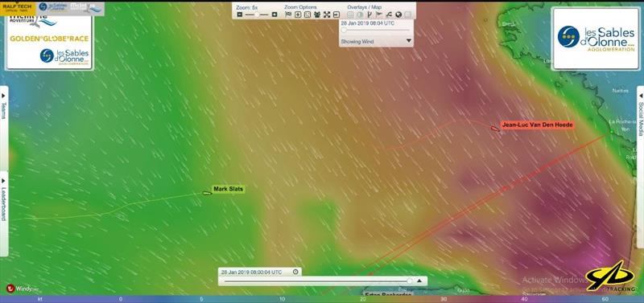This screenshot has width=644, height=303.
Task: Adjust the Zoom level slider handle
Action: click(x=257, y=14)
